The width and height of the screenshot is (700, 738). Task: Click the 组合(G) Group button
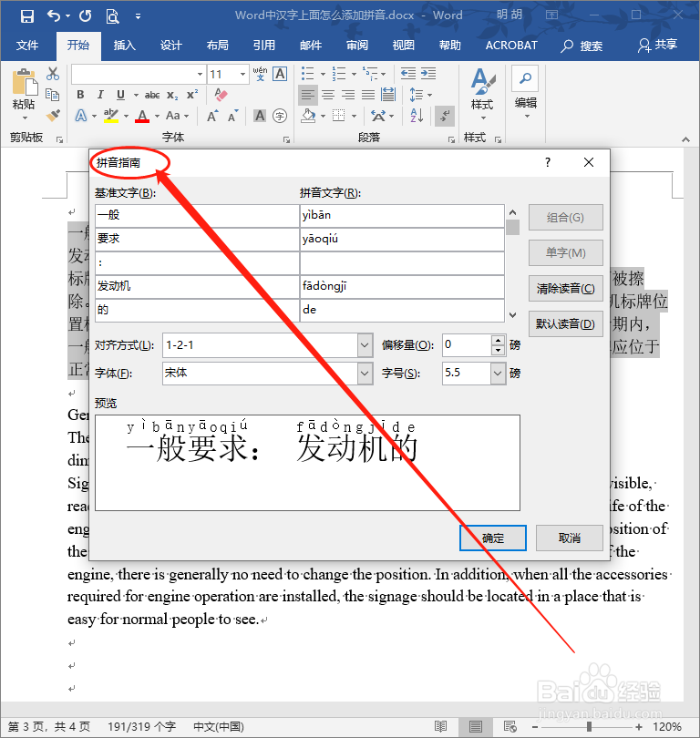click(x=565, y=218)
